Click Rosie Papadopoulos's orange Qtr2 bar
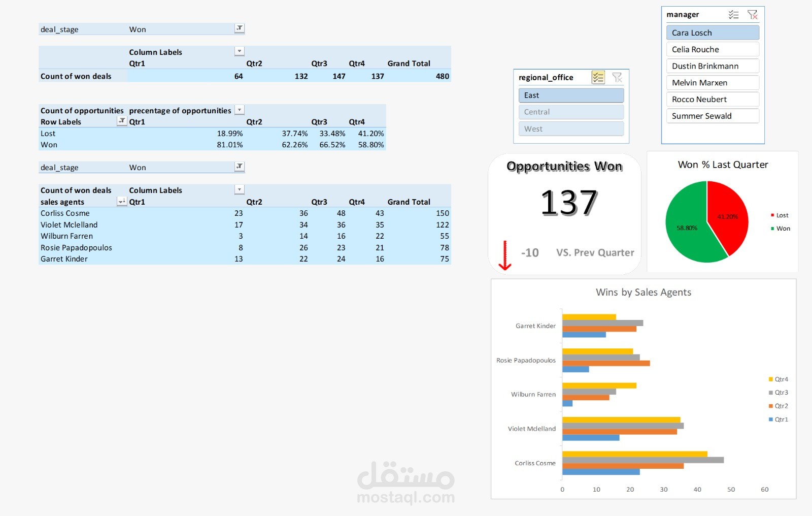 point(606,363)
